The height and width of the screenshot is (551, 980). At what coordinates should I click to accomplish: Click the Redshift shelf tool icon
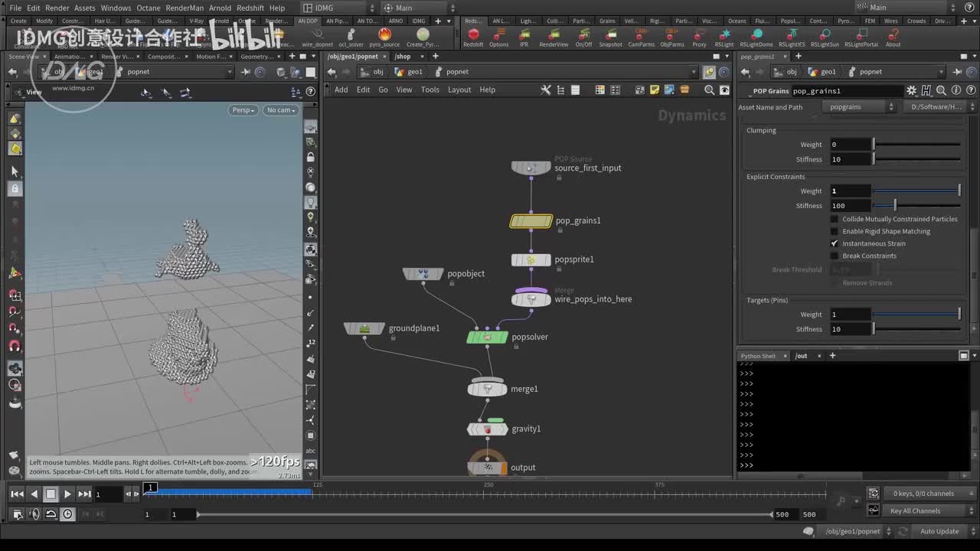pos(473,36)
